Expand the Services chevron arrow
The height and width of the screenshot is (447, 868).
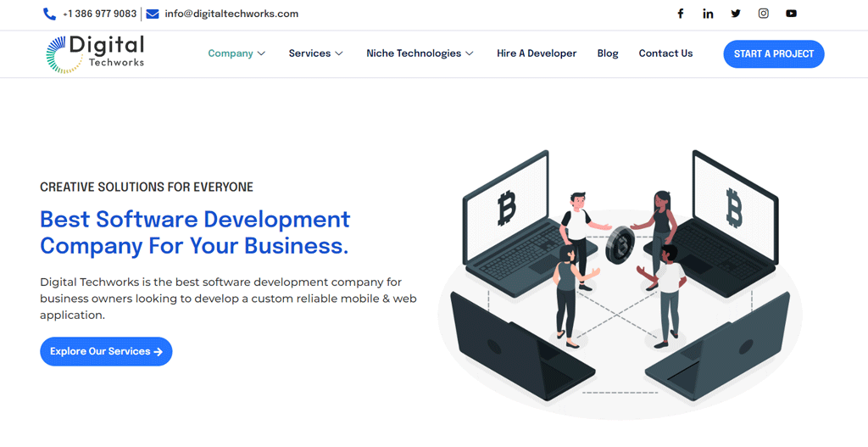[339, 53]
